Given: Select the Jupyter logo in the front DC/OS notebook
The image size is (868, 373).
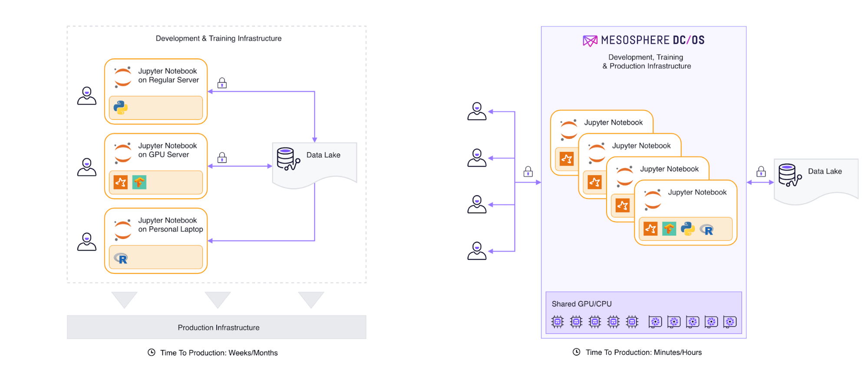Looking at the screenshot, I should pyautogui.click(x=653, y=199).
